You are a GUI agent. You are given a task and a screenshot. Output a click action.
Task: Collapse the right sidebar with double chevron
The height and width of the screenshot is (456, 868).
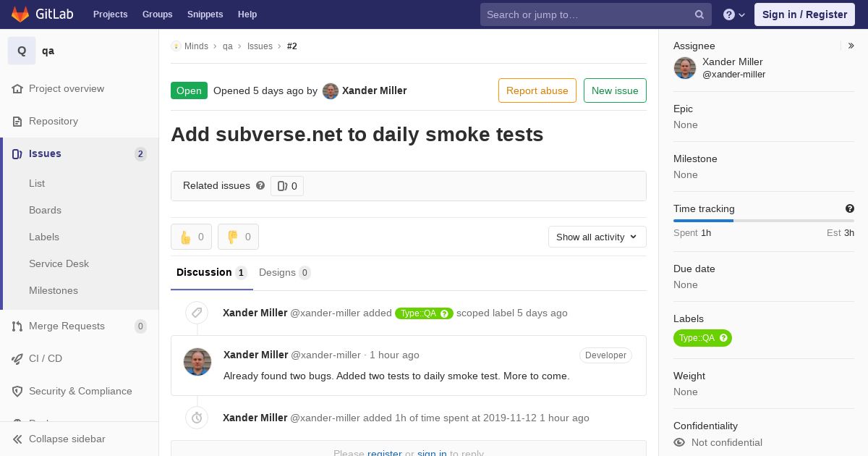click(x=851, y=46)
